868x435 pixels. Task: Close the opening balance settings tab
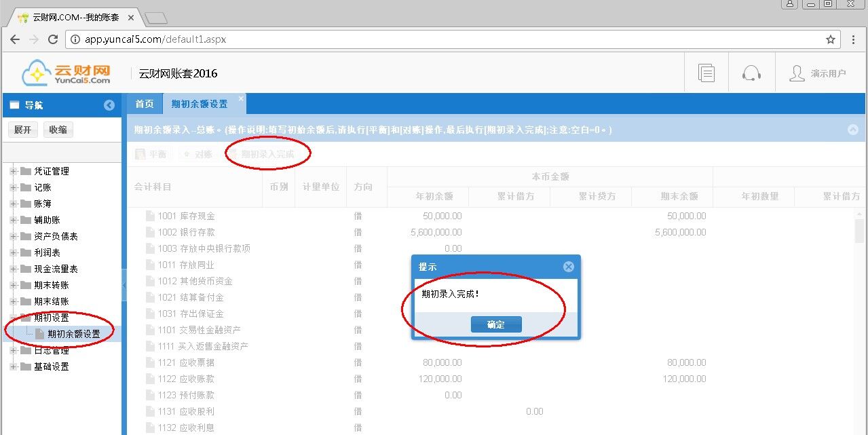pos(240,99)
